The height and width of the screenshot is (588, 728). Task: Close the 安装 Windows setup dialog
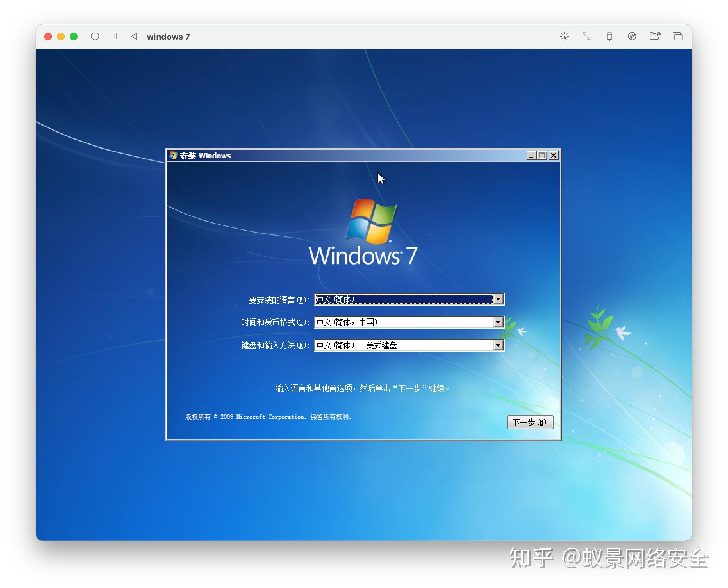(x=553, y=155)
